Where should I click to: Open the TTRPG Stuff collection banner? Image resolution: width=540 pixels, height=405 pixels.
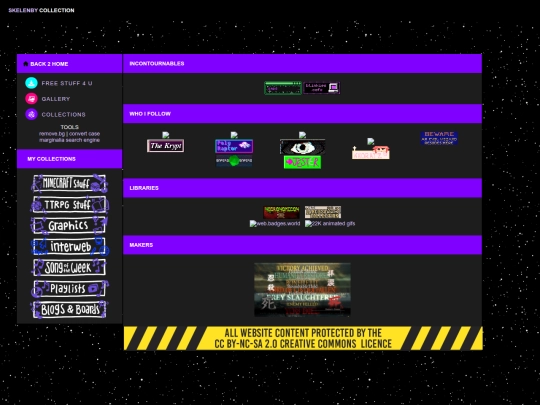click(x=70, y=205)
